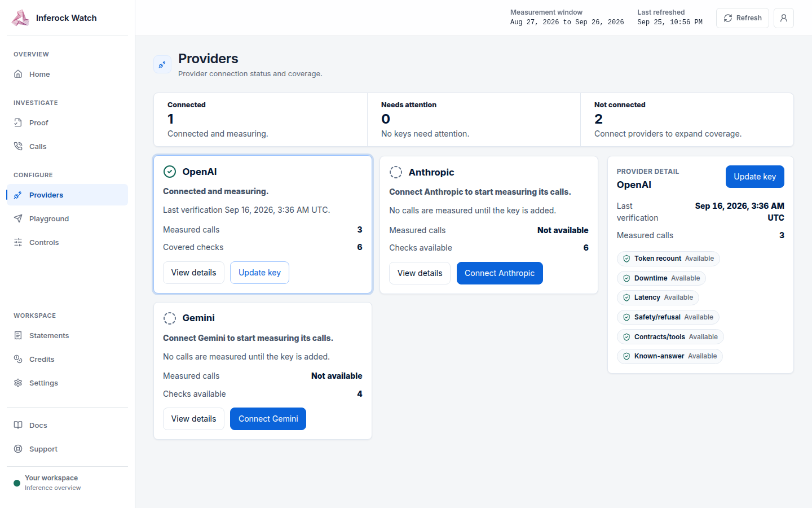The height and width of the screenshot is (508, 812).
Task: Open Statements in the workspace menu
Action: (x=67, y=335)
